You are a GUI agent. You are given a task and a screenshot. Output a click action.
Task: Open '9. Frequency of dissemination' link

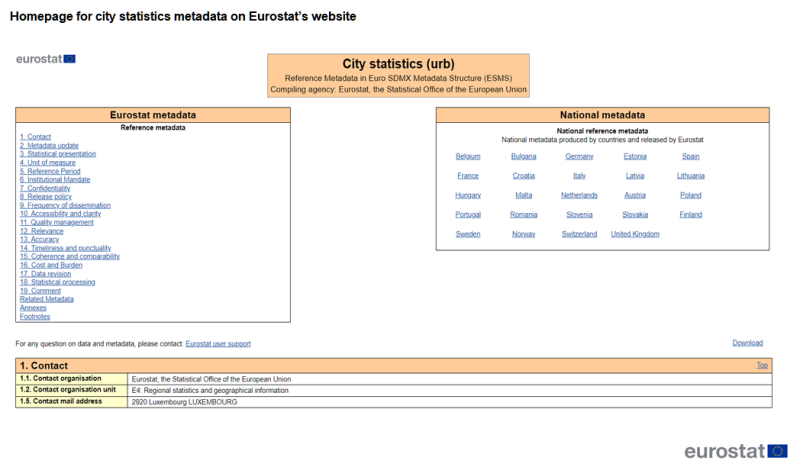point(65,205)
